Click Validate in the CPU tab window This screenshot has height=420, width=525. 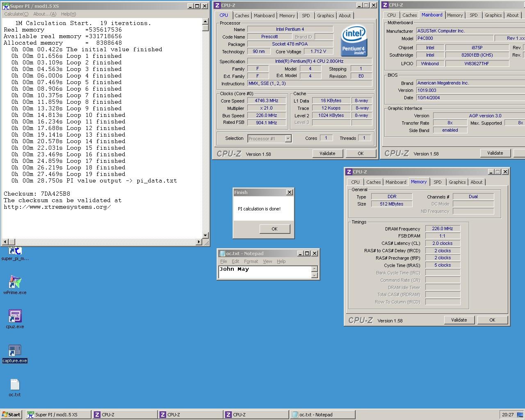[327, 153]
